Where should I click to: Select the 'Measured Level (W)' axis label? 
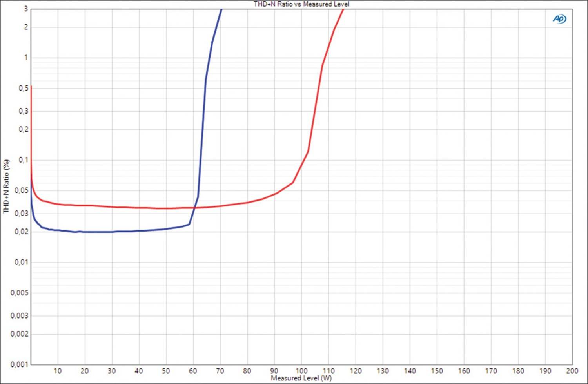301,378
